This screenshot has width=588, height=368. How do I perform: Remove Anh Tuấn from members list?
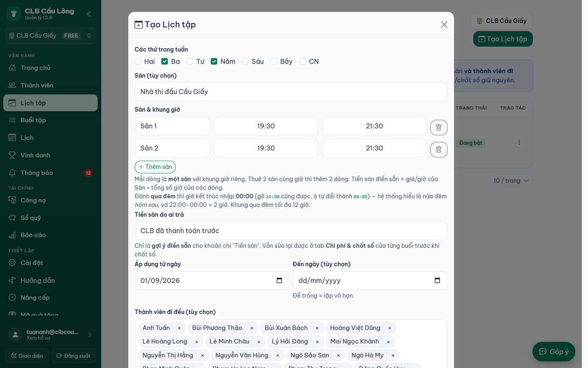179,328
